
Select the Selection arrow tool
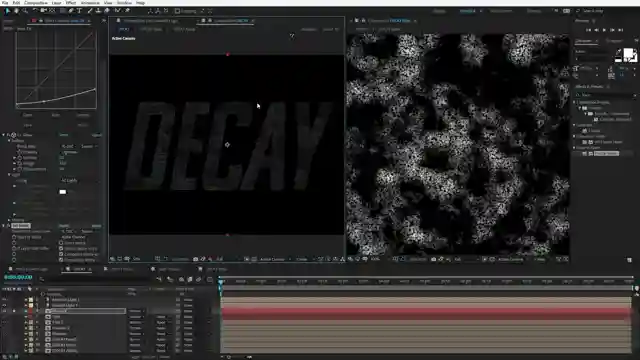[7, 11]
